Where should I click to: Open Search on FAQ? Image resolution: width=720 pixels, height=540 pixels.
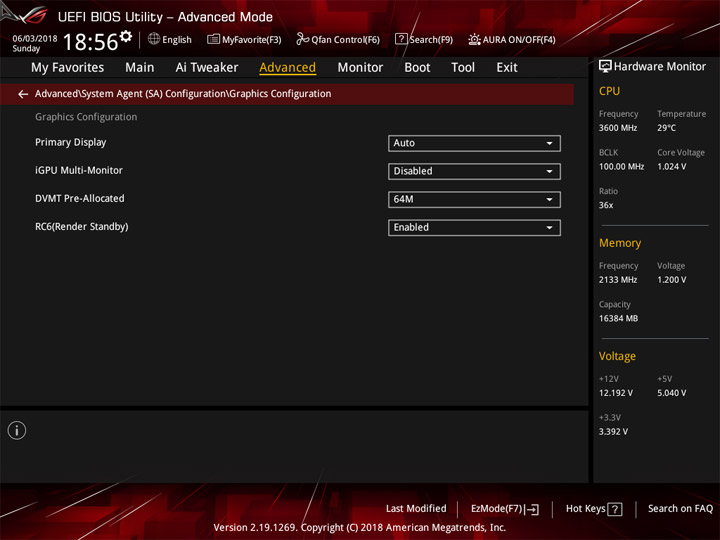pyautogui.click(x=680, y=509)
